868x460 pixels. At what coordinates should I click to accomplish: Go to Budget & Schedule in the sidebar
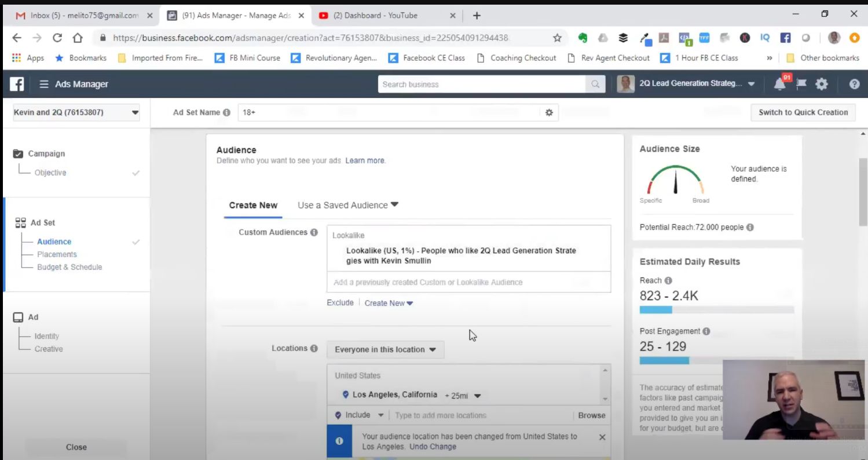point(69,267)
